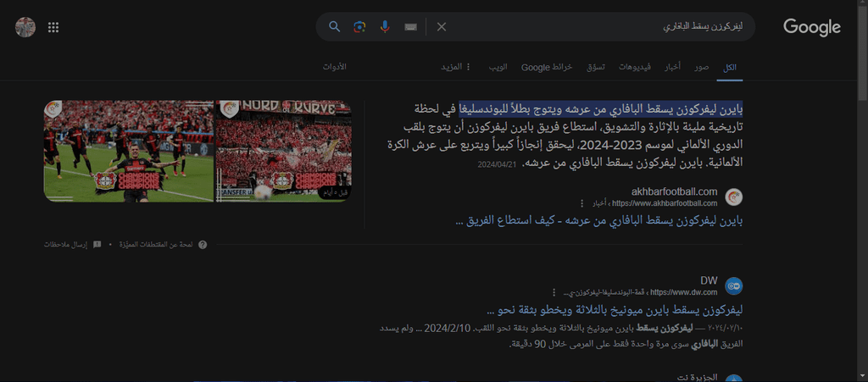The width and height of the screenshot is (868, 382).
Task: Open the account profile avatar
Action: pos(25,27)
